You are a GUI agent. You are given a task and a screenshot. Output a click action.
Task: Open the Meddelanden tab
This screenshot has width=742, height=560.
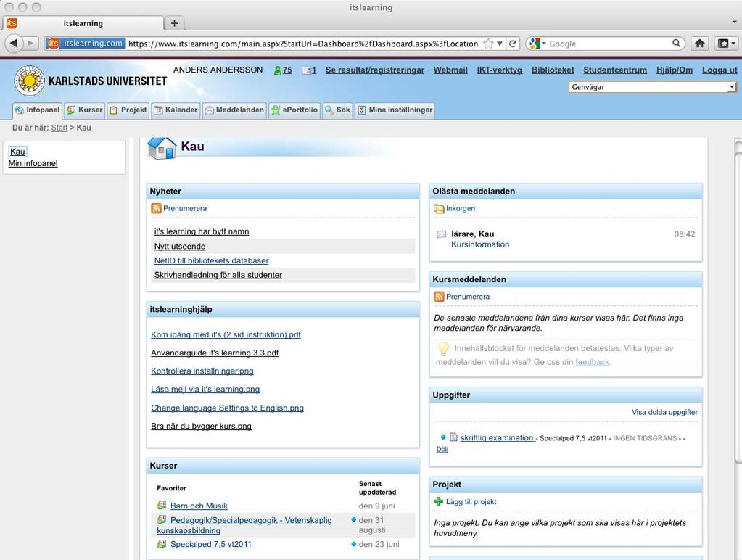coord(234,110)
